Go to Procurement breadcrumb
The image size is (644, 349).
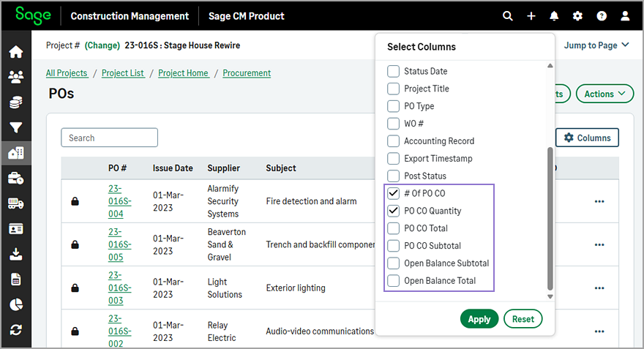(x=247, y=73)
